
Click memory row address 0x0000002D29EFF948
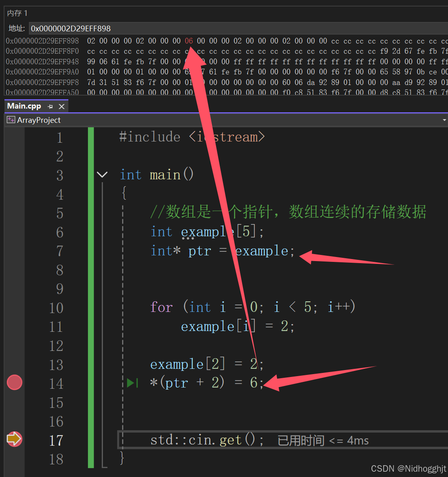(x=42, y=61)
